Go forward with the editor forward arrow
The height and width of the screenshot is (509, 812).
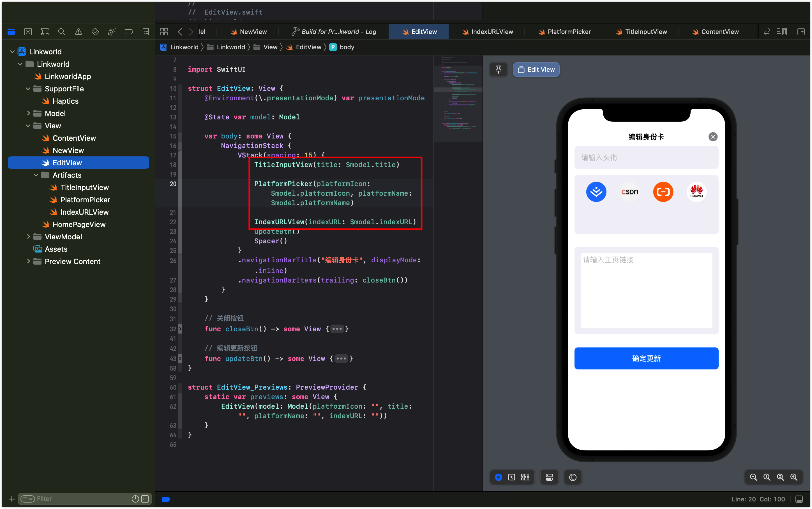tap(191, 32)
